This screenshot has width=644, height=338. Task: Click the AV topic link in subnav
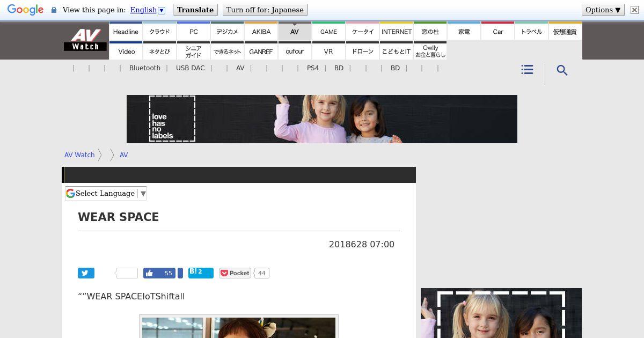(240, 68)
